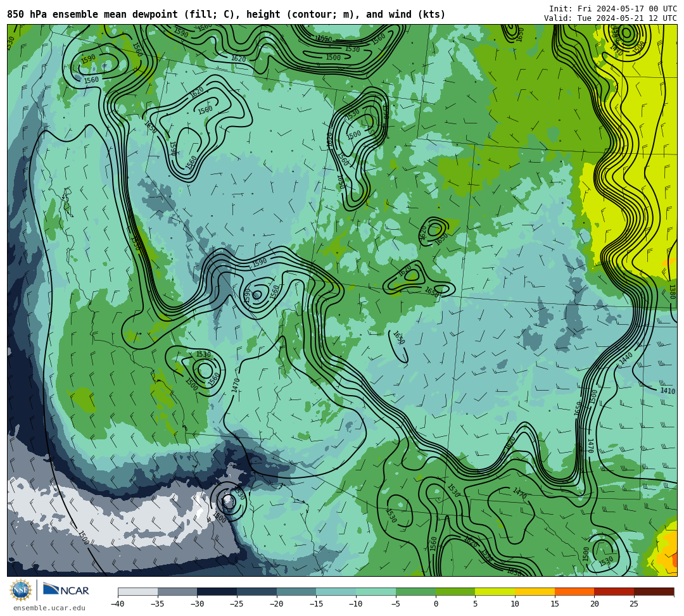Click the 850 hPa ensemble mean dewpoint title

coord(226,15)
